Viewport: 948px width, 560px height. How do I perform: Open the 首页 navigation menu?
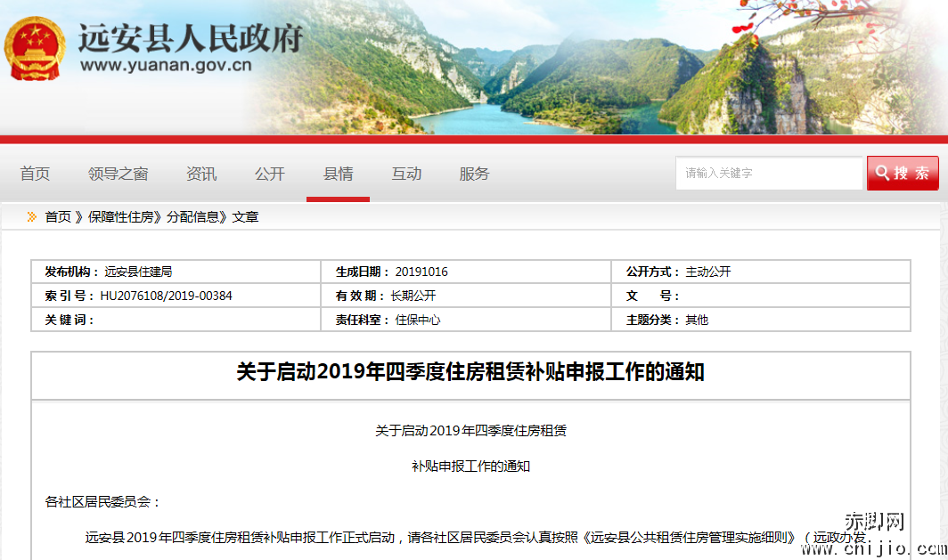(35, 174)
